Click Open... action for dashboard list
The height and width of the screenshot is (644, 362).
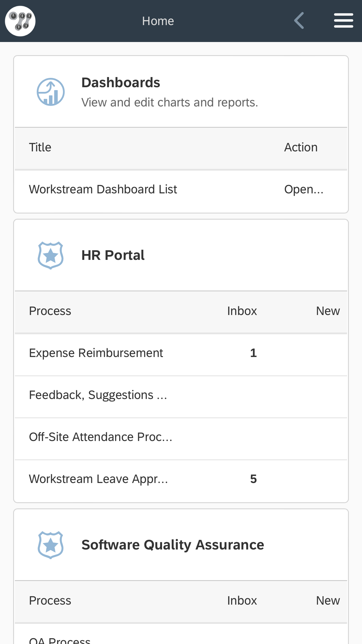[304, 189]
